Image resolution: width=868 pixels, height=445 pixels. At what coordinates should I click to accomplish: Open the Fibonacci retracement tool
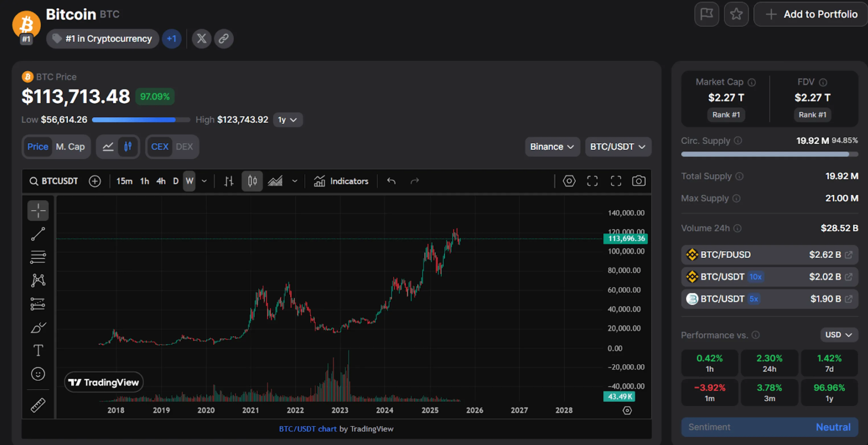click(x=38, y=257)
